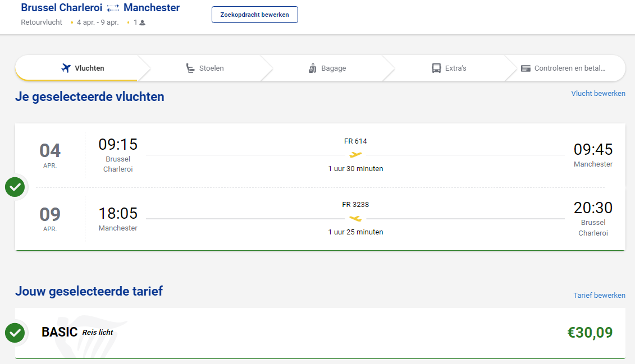
Task: Click the luggage icon beside Bagage
Action: point(313,68)
